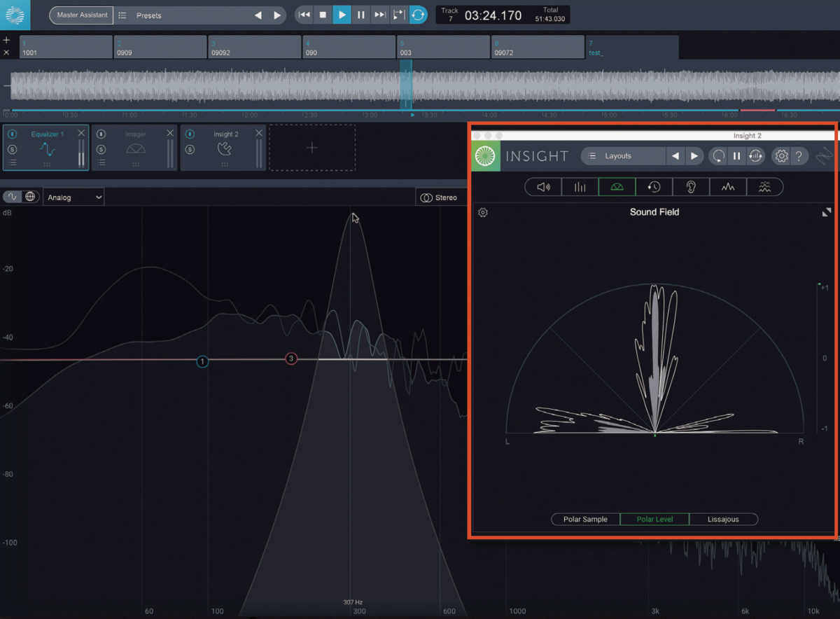Remove the Equalizer 1 module
Image resolution: width=840 pixels, height=619 pixels.
coord(81,133)
